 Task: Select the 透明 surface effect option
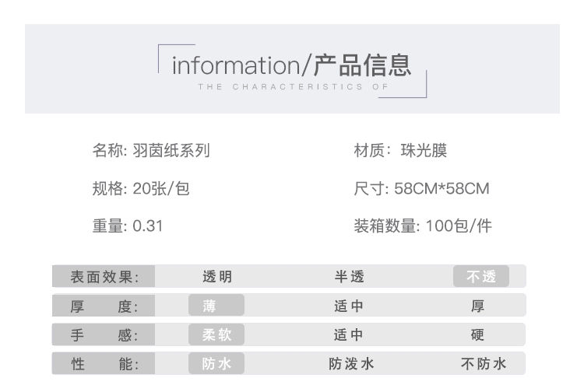[x=217, y=276]
